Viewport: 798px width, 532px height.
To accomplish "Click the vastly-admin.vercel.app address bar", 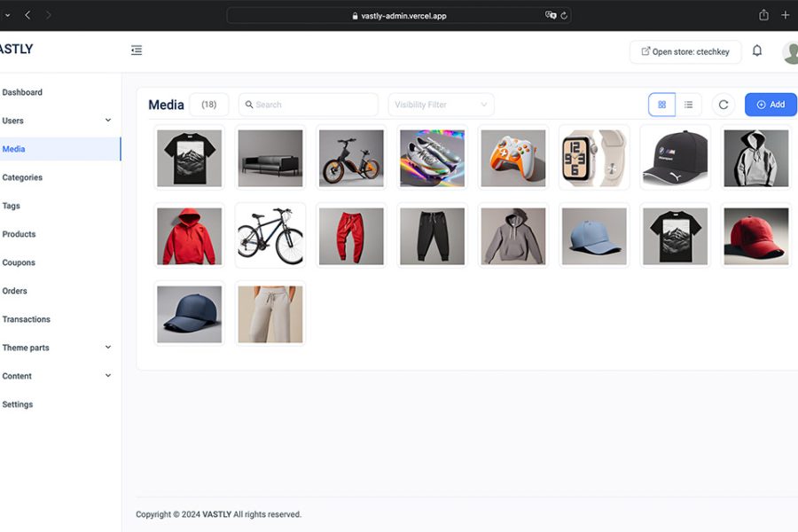I will [x=398, y=16].
